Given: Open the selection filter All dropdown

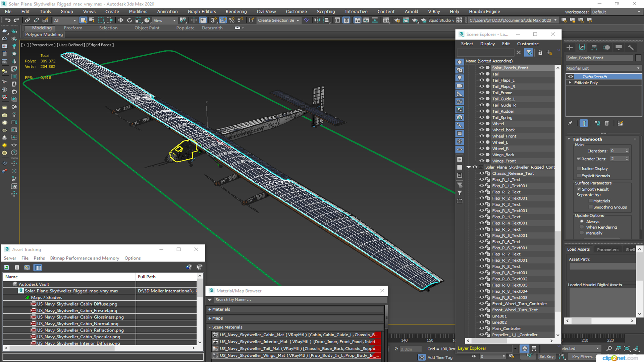Looking at the screenshot, I should pos(65,20).
